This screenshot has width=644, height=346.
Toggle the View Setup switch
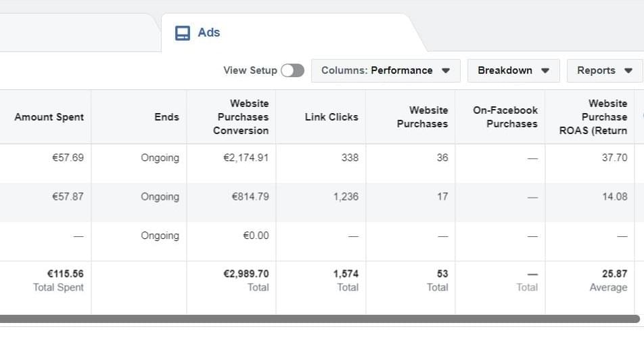[x=292, y=70]
